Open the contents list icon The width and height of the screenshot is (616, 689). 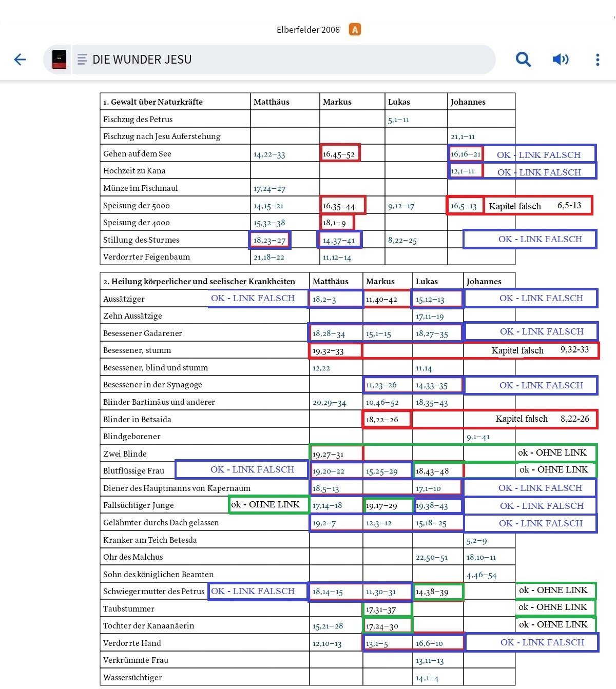(x=82, y=60)
